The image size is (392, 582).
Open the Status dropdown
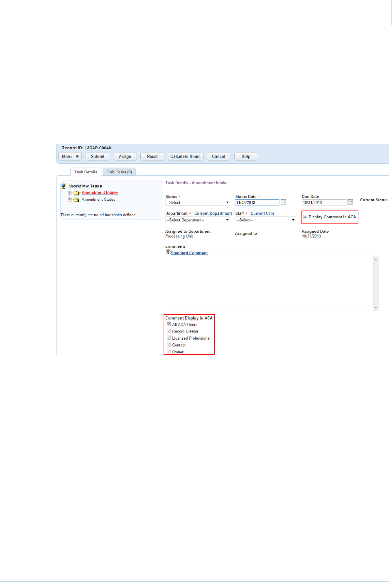(x=198, y=202)
